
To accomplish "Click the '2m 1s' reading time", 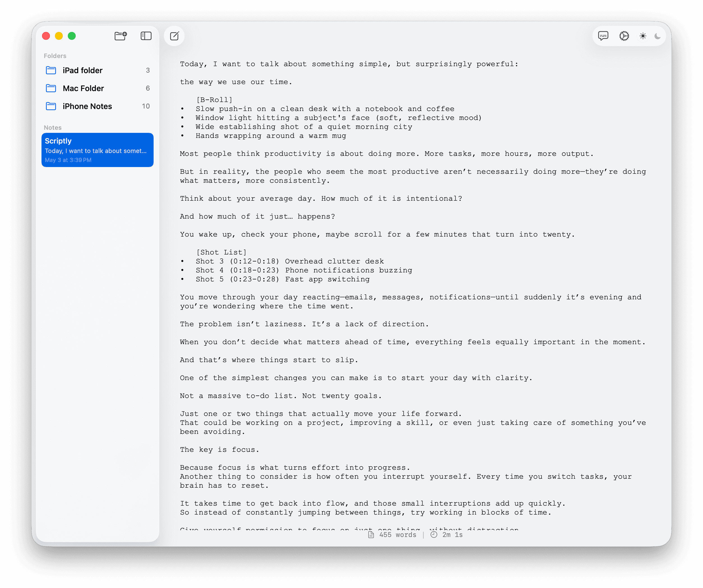I will click(452, 535).
